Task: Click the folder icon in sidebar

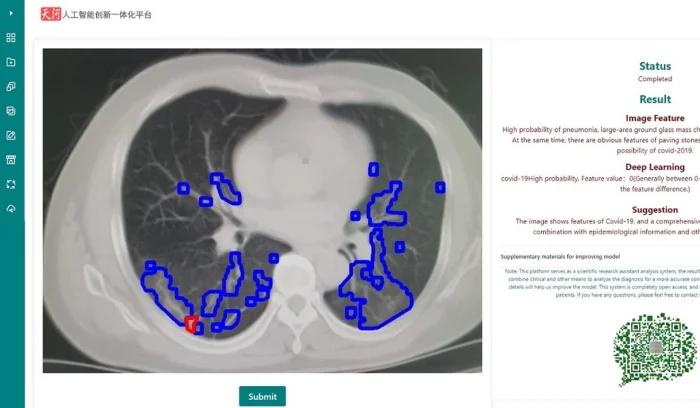Action: click(11, 62)
